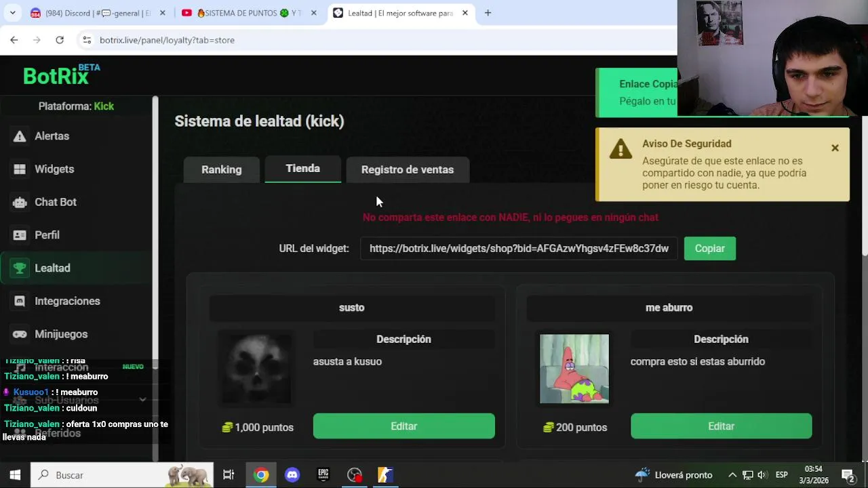This screenshot has width=868, height=488.
Task: Click the me aburro item title
Action: pos(669,308)
